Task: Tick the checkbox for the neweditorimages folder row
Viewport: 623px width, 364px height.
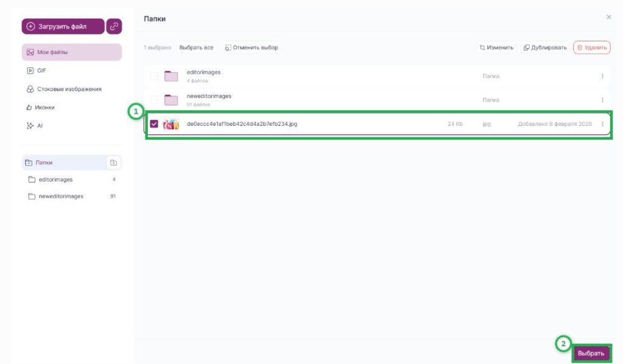Action: click(x=154, y=100)
